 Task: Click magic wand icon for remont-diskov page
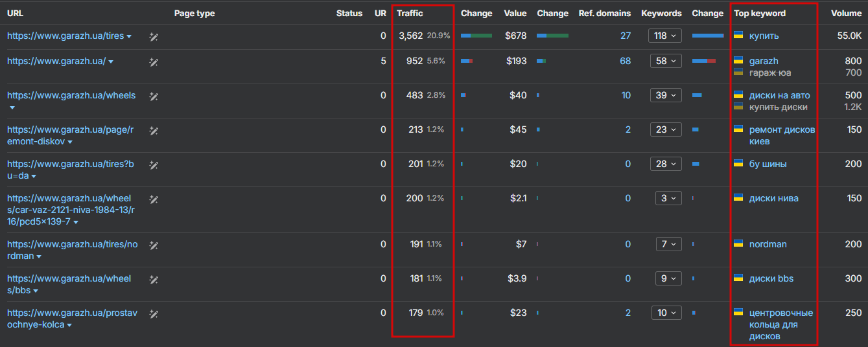pyautogui.click(x=154, y=130)
